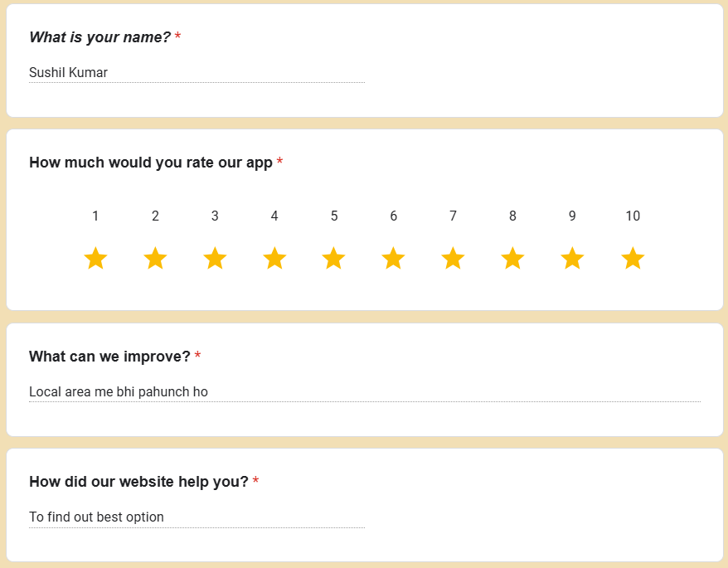This screenshot has height=568, width=728.
Task: Click the 'How much would you rate our app' heading
Action: (x=150, y=163)
